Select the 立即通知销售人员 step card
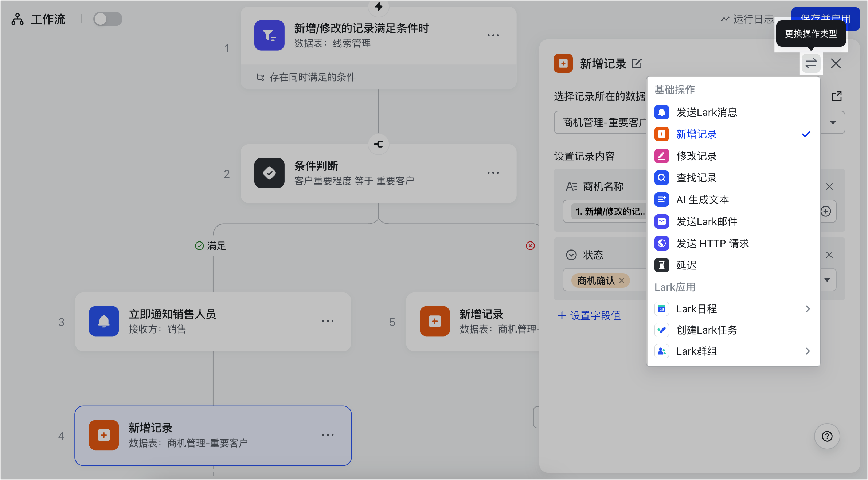868x480 pixels. point(213,322)
